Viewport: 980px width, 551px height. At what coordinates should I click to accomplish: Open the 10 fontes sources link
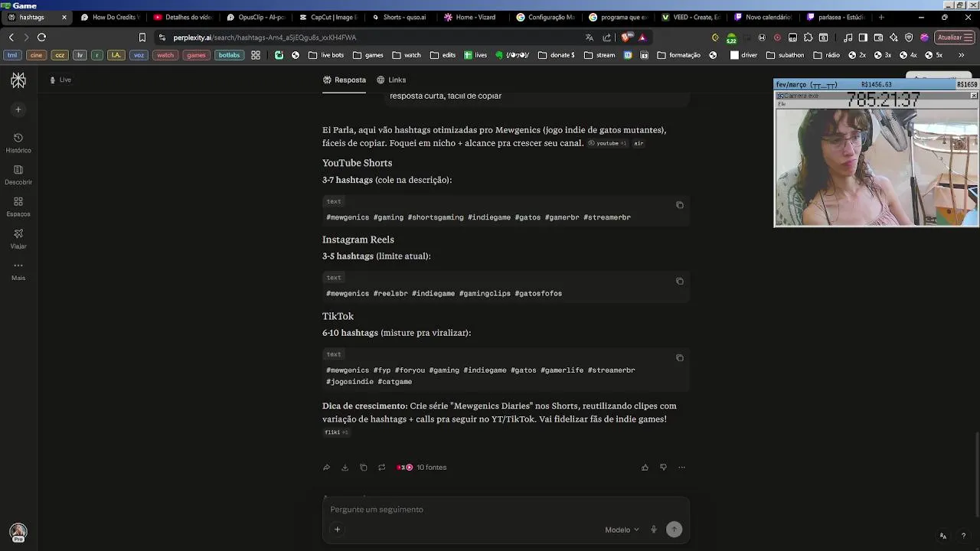[421, 468]
